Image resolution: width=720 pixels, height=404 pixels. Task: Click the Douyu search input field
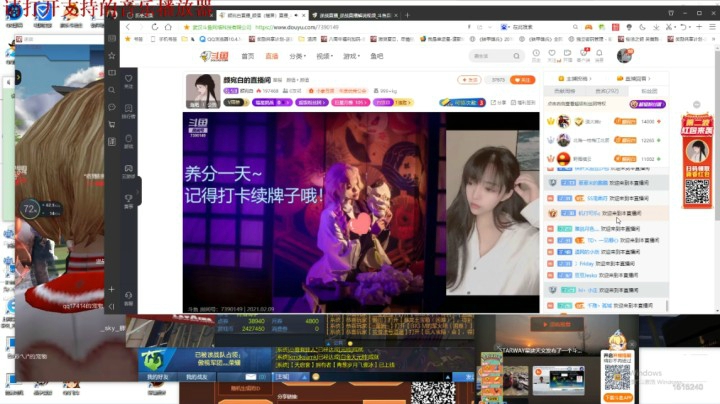(490, 56)
